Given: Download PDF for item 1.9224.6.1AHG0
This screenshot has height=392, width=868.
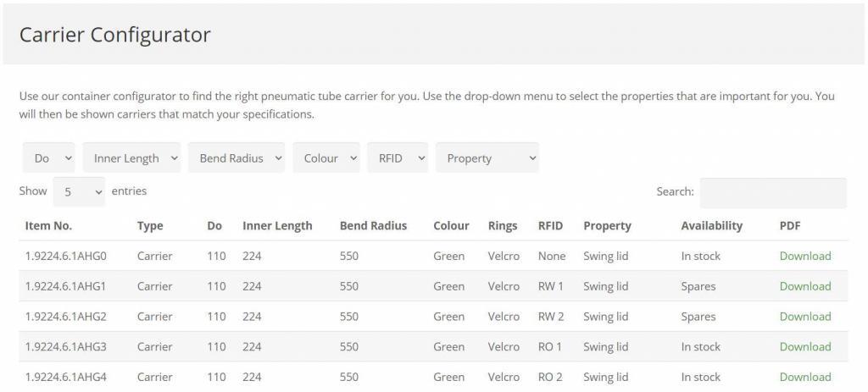Looking at the screenshot, I should (804, 257).
